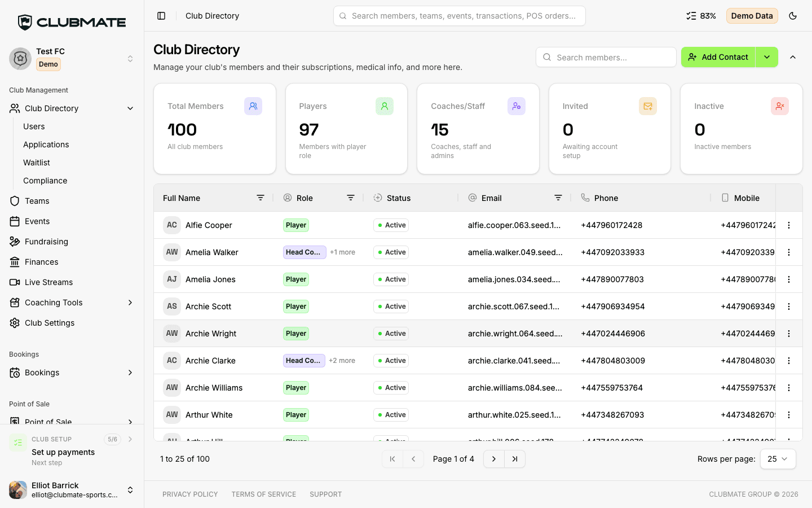Open the Terms of Service link
This screenshot has height=508, width=812.
pos(264,494)
